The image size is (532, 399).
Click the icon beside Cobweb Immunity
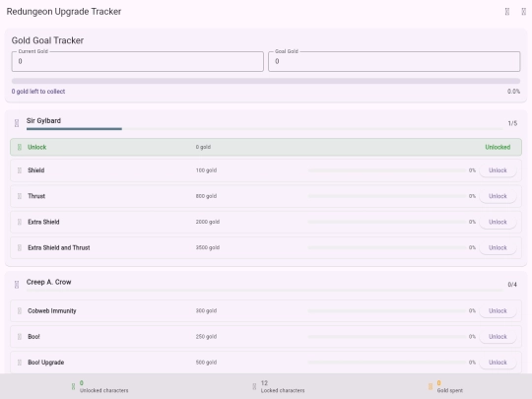[x=20, y=310]
